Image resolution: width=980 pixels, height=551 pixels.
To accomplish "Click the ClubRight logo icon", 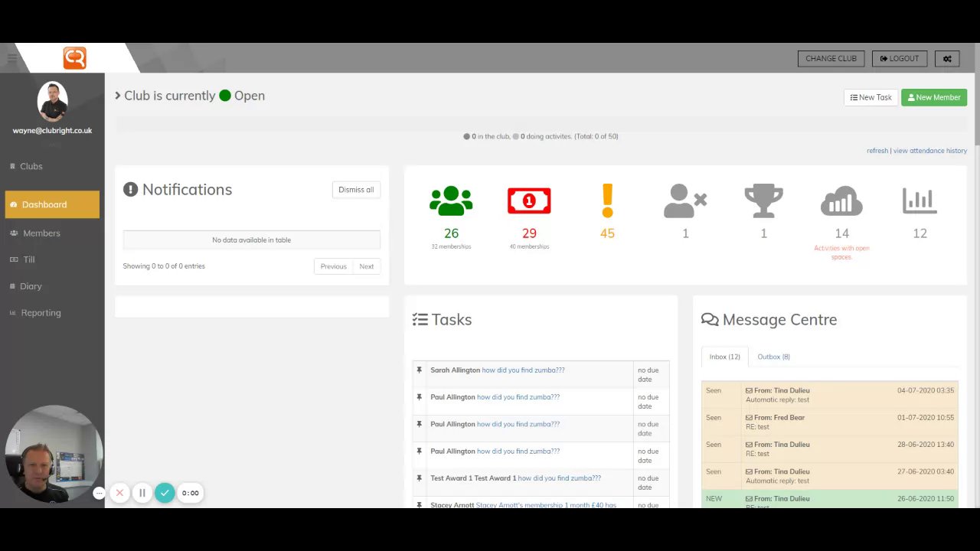I will click(x=74, y=58).
